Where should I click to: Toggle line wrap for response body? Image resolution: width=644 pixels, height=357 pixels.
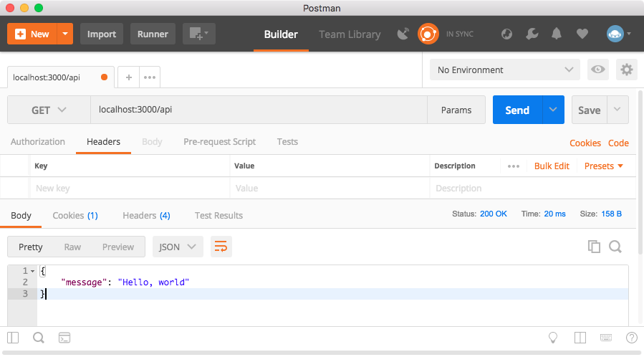[221, 247]
